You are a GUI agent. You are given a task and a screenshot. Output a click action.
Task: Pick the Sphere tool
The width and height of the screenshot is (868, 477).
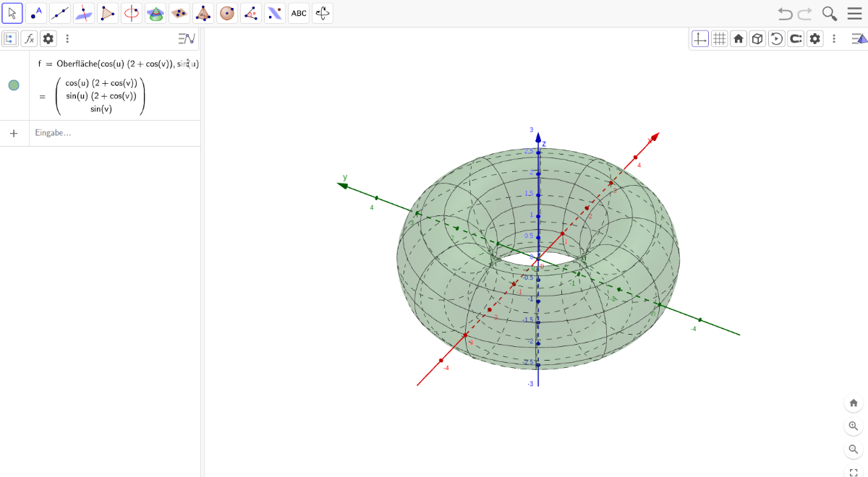point(227,13)
